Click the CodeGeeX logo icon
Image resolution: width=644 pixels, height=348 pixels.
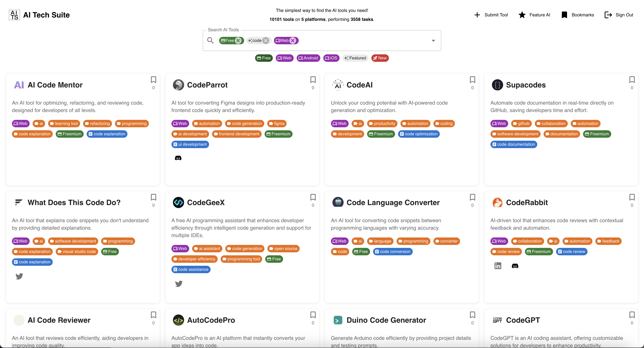point(178,202)
